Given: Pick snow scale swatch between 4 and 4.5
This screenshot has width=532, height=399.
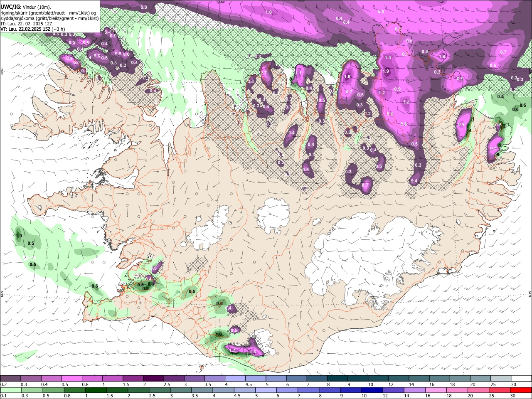Looking at the screenshot, I should (x=235, y=378).
